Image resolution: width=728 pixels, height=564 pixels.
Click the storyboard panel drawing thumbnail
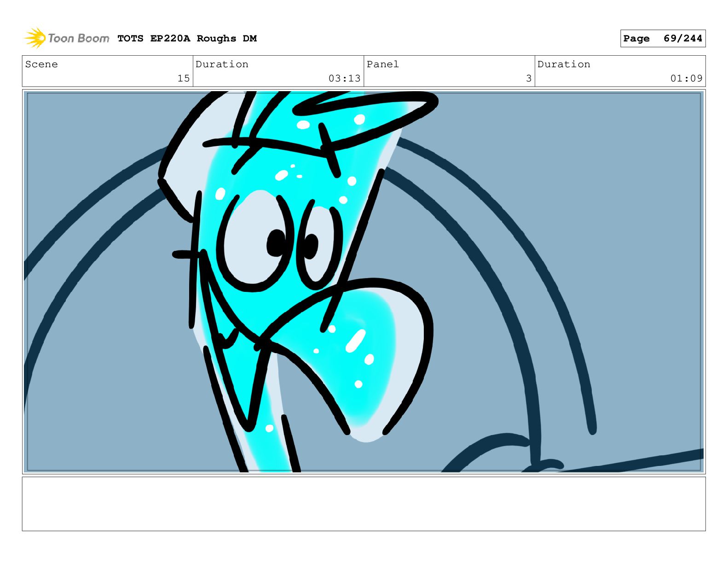point(364,282)
